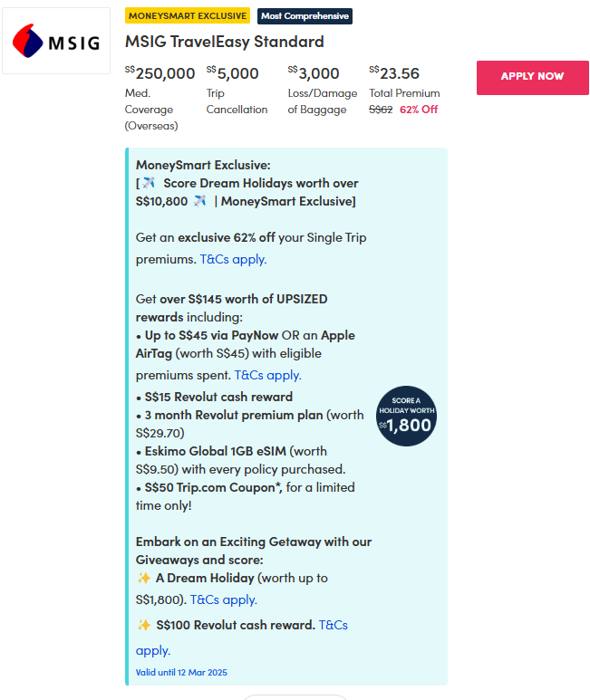Click the sparkle icon beside "A Dream Holiday"
Image resolution: width=590 pixels, height=700 pixels.
[143, 578]
